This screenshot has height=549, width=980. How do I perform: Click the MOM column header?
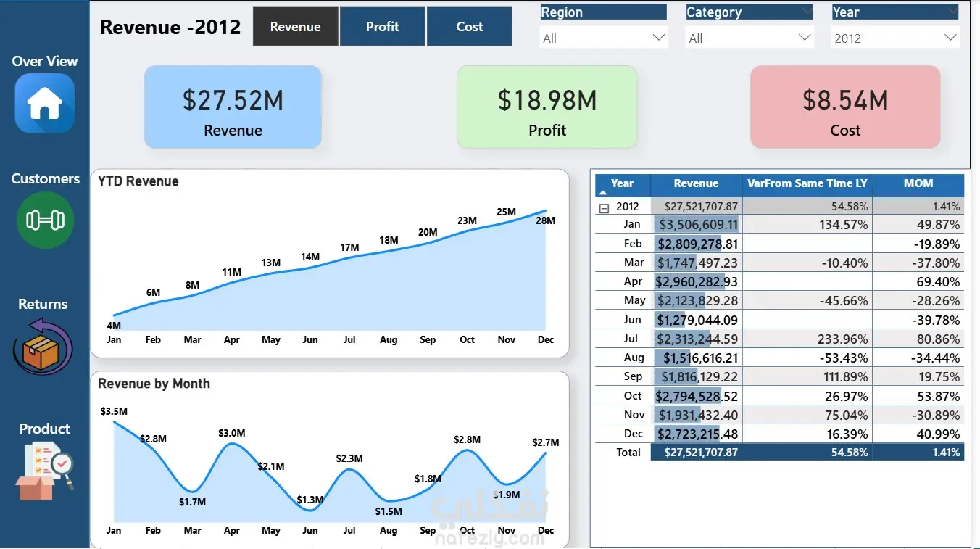[x=918, y=184]
